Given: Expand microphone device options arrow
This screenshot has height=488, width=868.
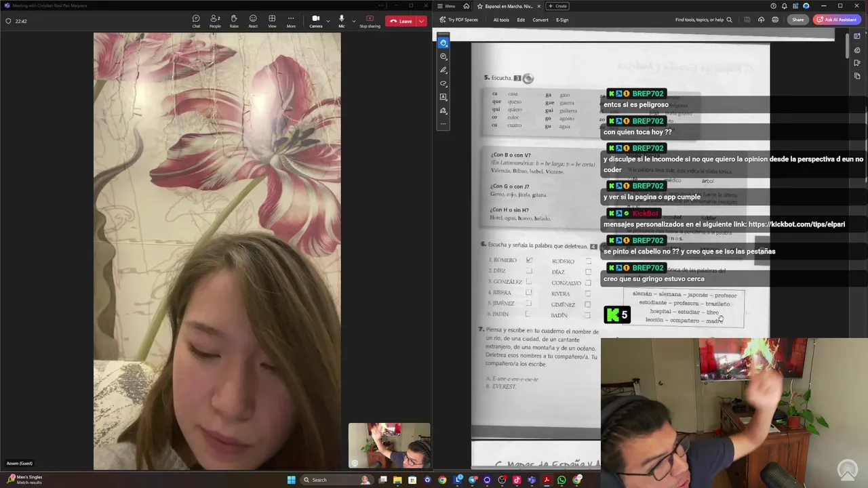Looking at the screenshot, I should click(353, 21).
